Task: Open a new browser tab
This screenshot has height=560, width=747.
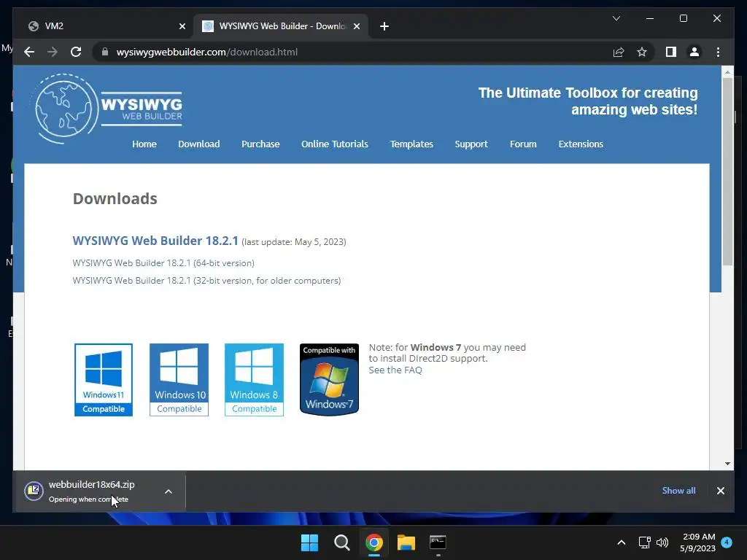Action: coord(384,26)
